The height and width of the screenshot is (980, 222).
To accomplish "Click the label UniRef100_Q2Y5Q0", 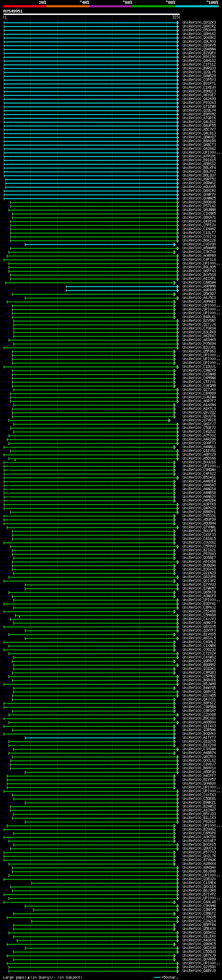I will pos(199,967).
